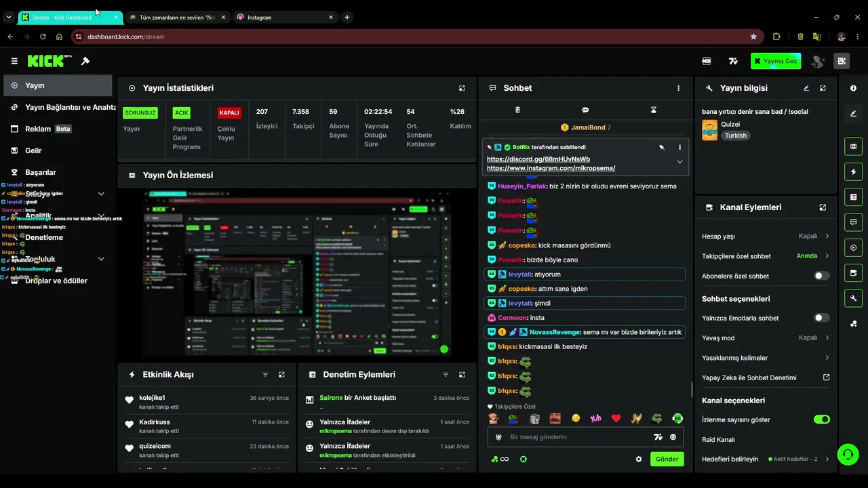Screen dimensions: 868x488
Task: Click the hourglass icon in Sohbet toolbar
Action: click(654, 110)
